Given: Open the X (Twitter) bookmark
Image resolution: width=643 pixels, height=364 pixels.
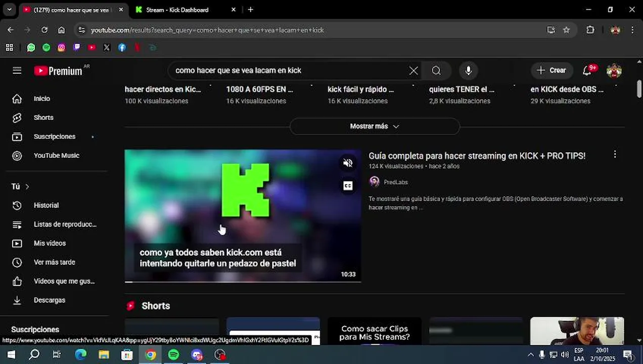Looking at the screenshot, I should tap(107, 48).
